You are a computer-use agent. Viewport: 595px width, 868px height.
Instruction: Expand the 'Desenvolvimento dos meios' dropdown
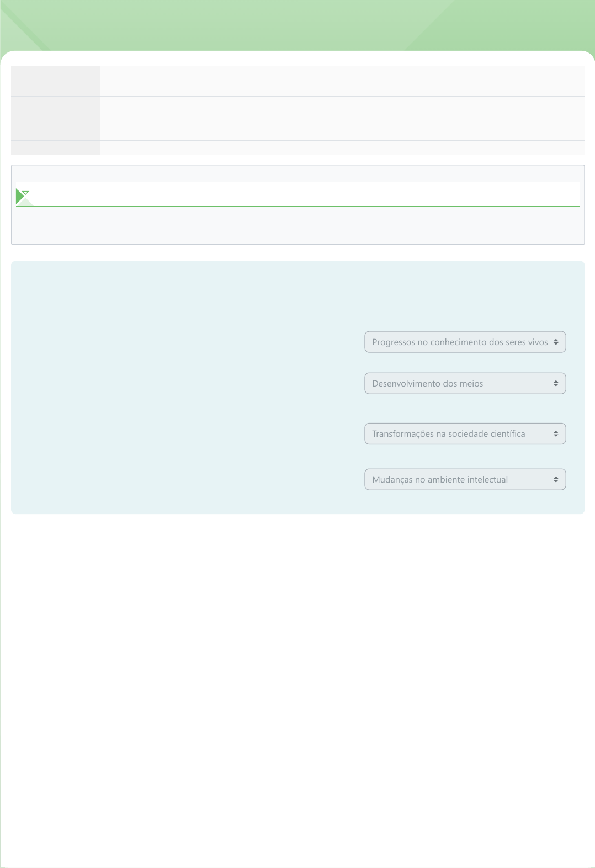click(459, 383)
